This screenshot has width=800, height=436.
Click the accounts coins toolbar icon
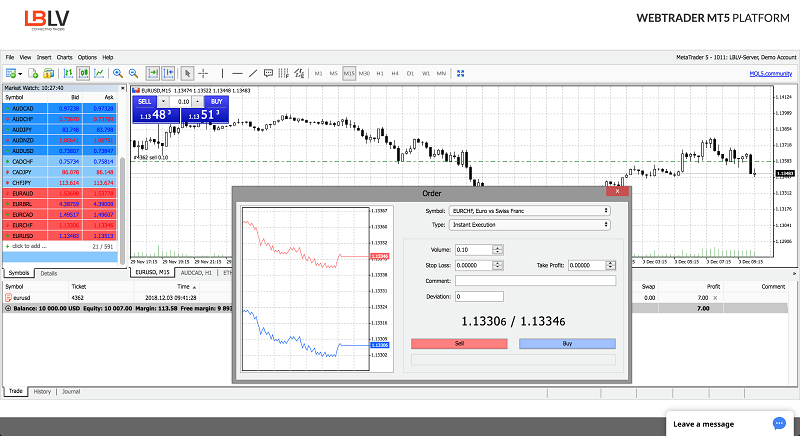(48, 73)
